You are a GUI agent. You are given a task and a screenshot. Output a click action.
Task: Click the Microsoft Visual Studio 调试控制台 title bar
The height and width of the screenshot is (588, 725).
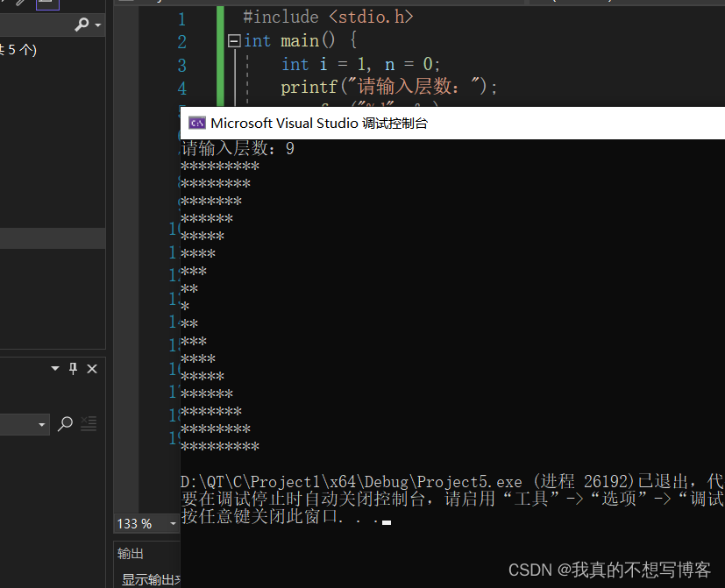[452, 123]
